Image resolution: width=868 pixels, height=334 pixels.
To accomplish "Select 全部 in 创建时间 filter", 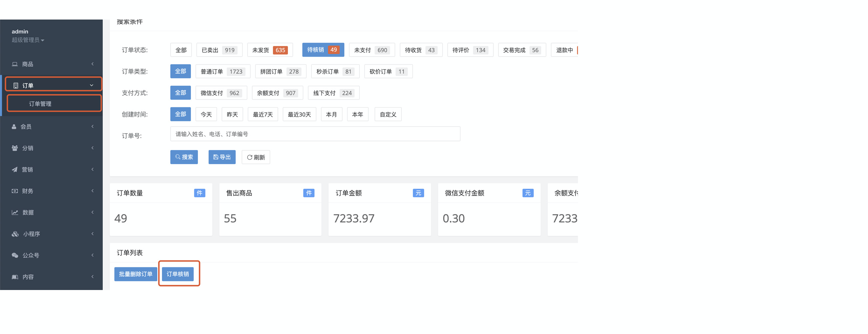I will coord(181,114).
